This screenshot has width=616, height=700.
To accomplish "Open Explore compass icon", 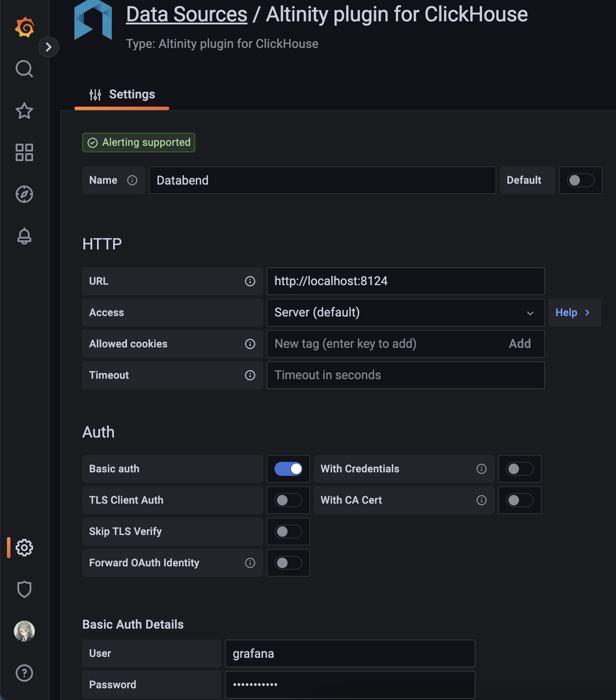I will (x=24, y=194).
